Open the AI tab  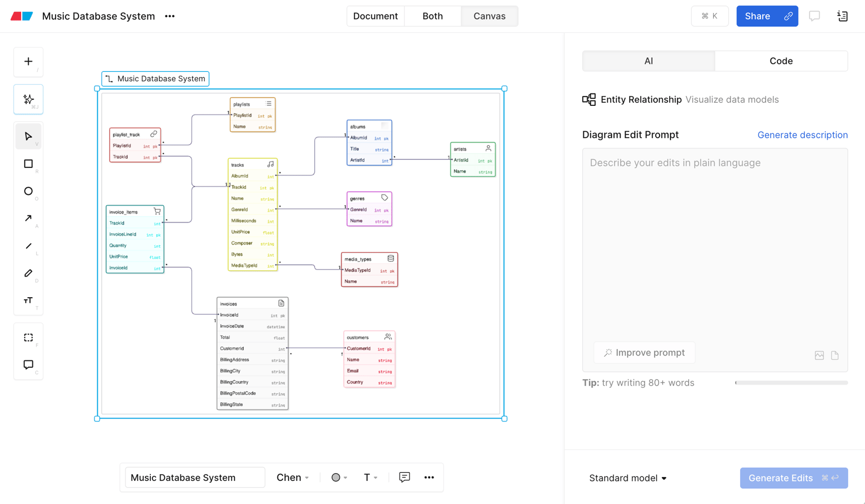tap(648, 61)
